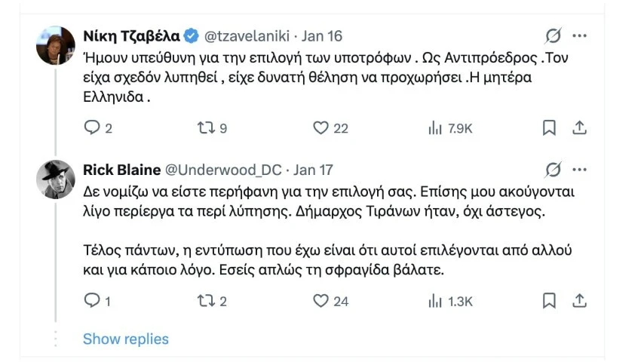Bookmark Rick Blaine's tweet
The height and width of the screenshot is (362, 644).
pos(549,301)
